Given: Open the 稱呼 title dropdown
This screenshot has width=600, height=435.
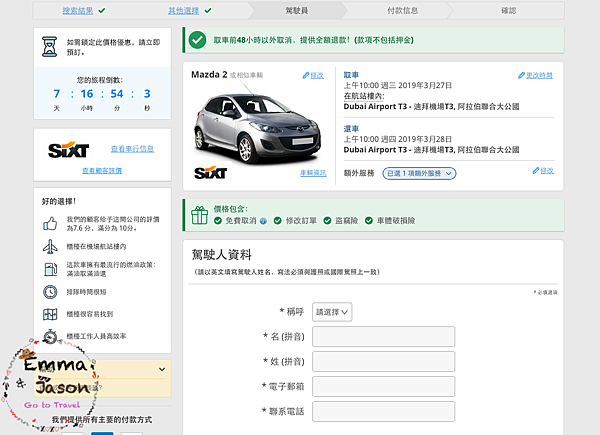Looking at the screenshot, I should tap(332, 312).
